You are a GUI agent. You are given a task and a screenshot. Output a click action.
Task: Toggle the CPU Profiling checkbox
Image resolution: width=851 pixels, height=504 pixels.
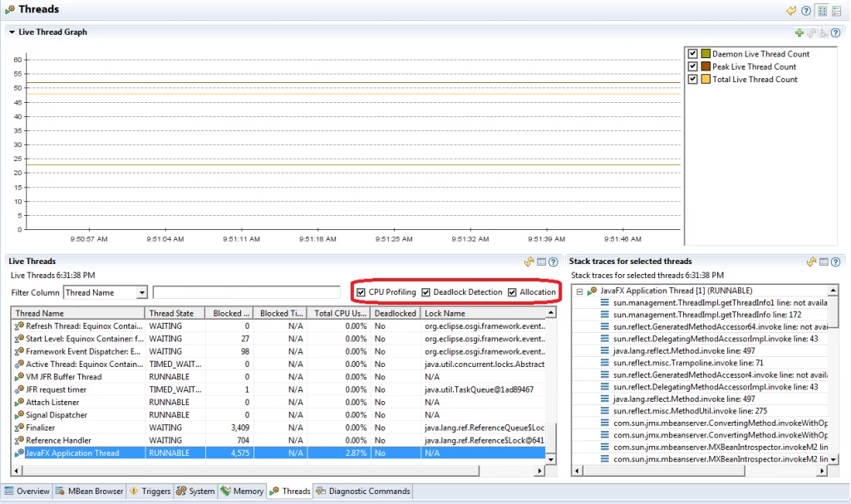click(x=361, y=292)
